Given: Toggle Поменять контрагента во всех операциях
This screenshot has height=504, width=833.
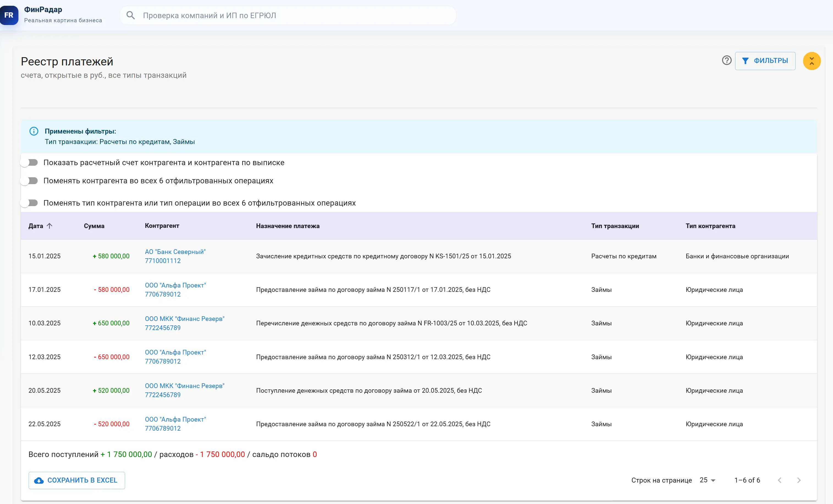Looking at the screenshot, I should 29,181.
